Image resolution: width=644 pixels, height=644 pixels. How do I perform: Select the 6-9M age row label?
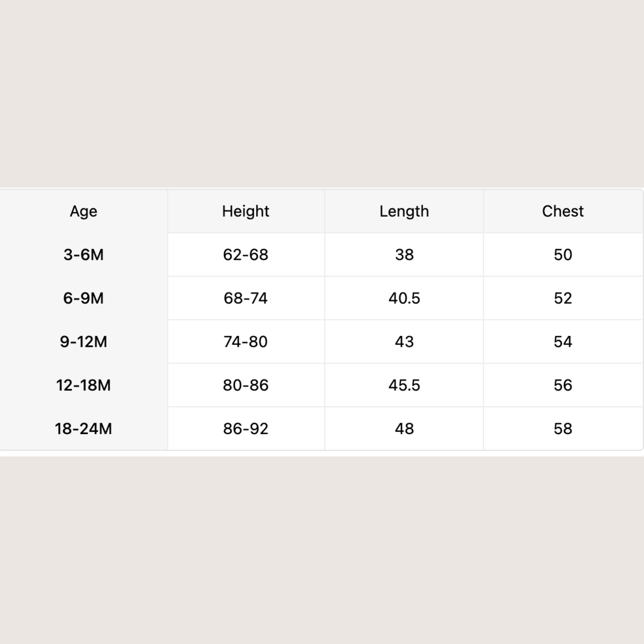click(83, 298)
